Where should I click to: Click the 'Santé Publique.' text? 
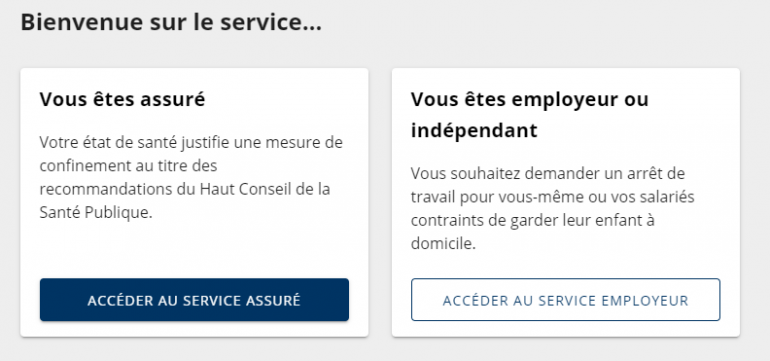[x=96, y=213]
